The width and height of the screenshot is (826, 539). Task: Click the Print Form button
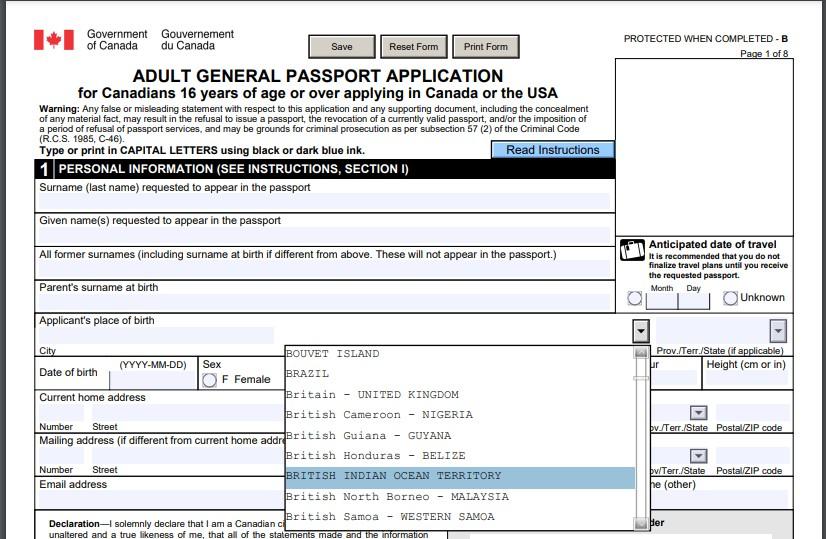click(x=486, y=47)
